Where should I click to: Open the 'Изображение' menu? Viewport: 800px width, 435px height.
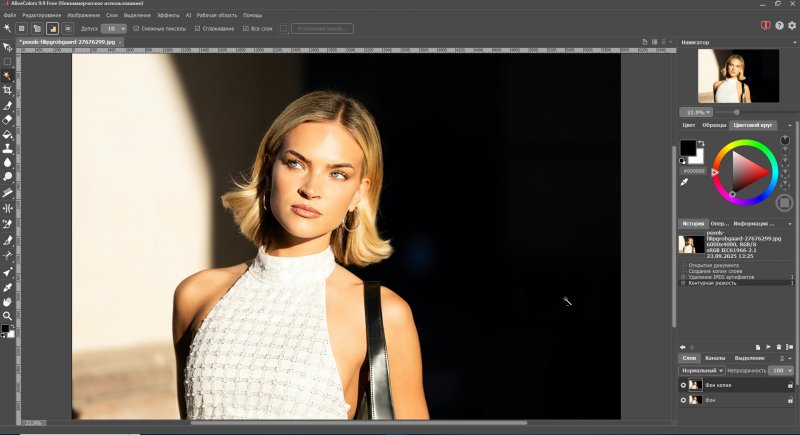click(x=83, y=15)
